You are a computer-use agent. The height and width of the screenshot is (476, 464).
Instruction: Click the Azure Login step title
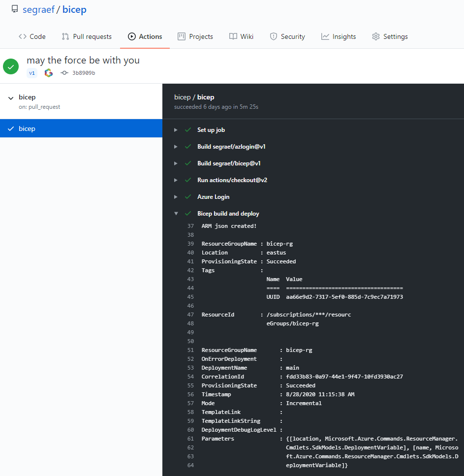click(214, 197)
